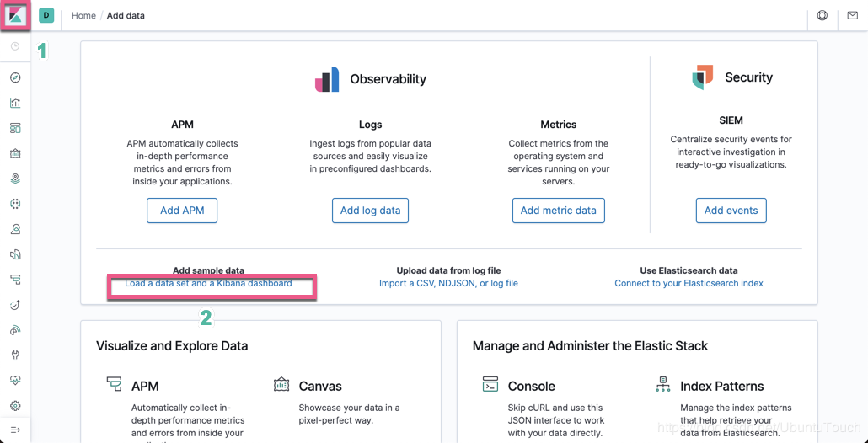Go to Dashboard from the sidebar icon
This screenshot has width=868, height=443.
pos(15,128)
